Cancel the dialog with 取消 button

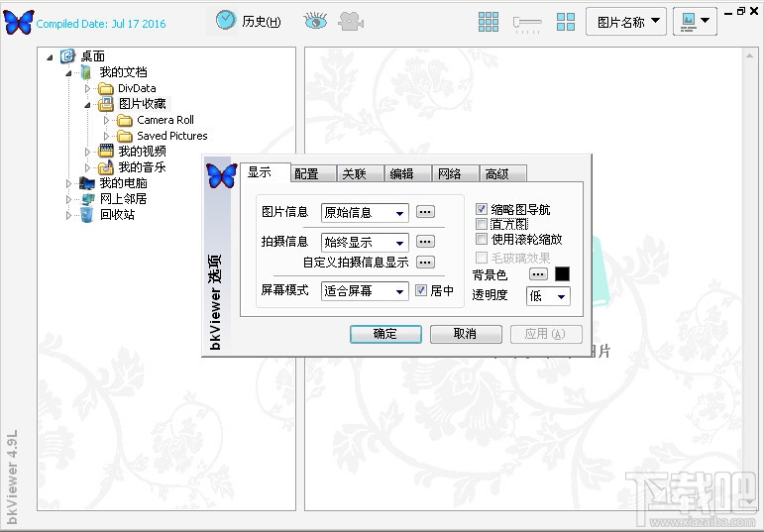(466, 334)
